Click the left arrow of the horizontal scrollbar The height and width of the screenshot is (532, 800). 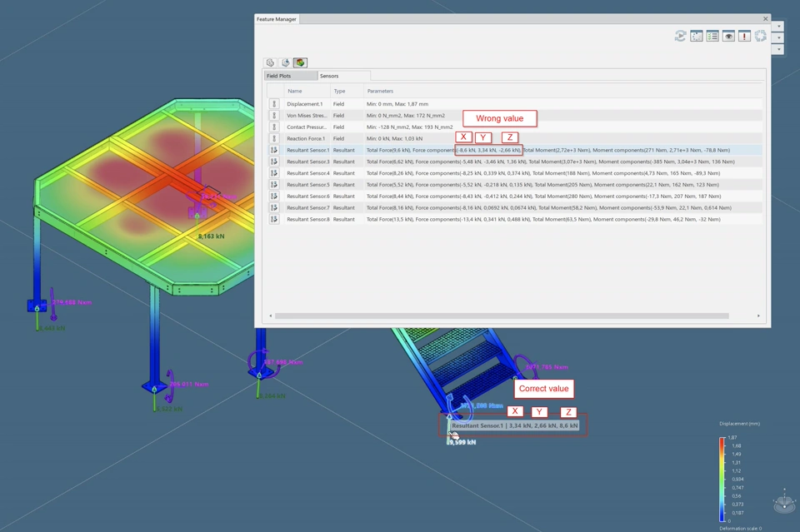tap(270, 316)
